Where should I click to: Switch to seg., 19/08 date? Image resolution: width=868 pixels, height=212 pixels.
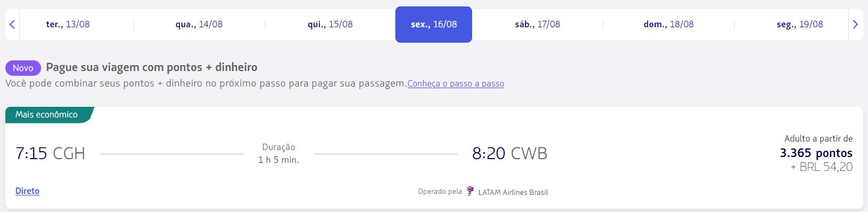pyautogui.click(x=800, y=24)
